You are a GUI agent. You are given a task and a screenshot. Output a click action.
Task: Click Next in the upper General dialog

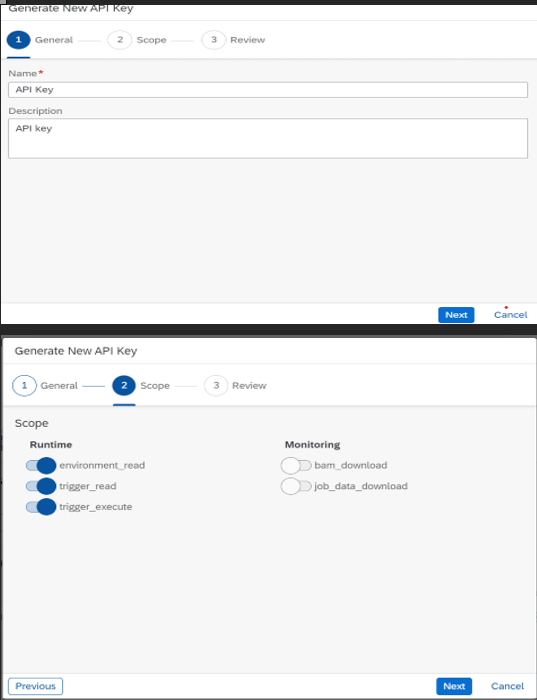click(x=456, y=315)
